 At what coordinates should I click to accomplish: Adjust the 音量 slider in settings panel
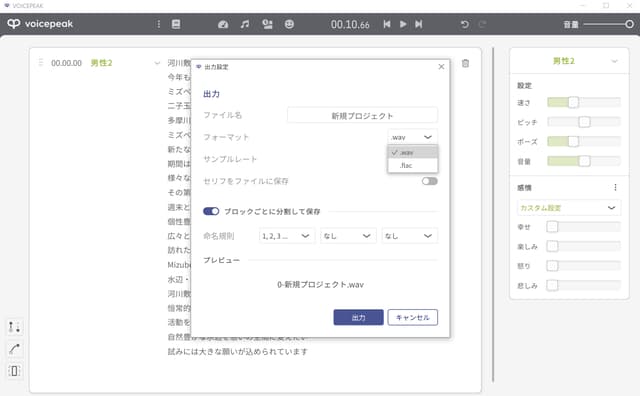coord(584,161)
